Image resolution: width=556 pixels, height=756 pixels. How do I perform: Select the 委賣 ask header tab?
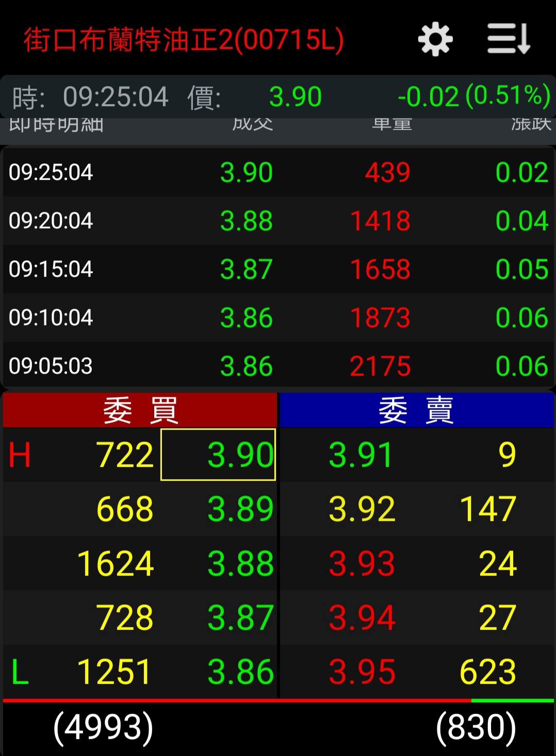(x=416, y=410)
